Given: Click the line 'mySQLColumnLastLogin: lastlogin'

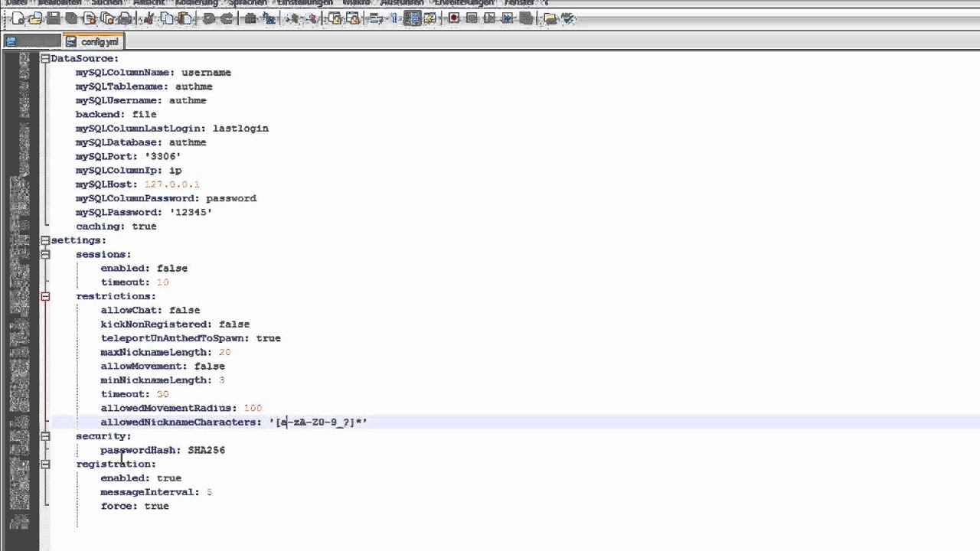Looking at the screenshot, I should click(171, 129).
